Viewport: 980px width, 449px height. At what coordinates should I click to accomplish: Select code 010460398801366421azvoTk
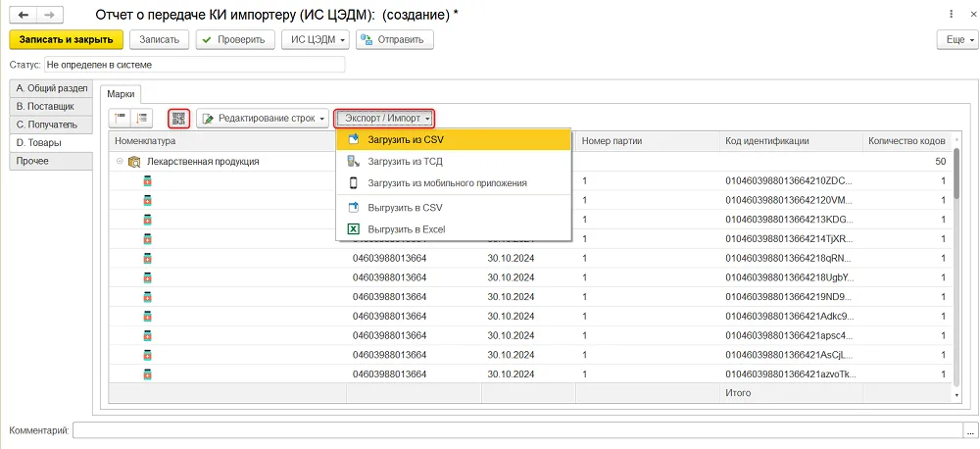click(x=791, y=374)
